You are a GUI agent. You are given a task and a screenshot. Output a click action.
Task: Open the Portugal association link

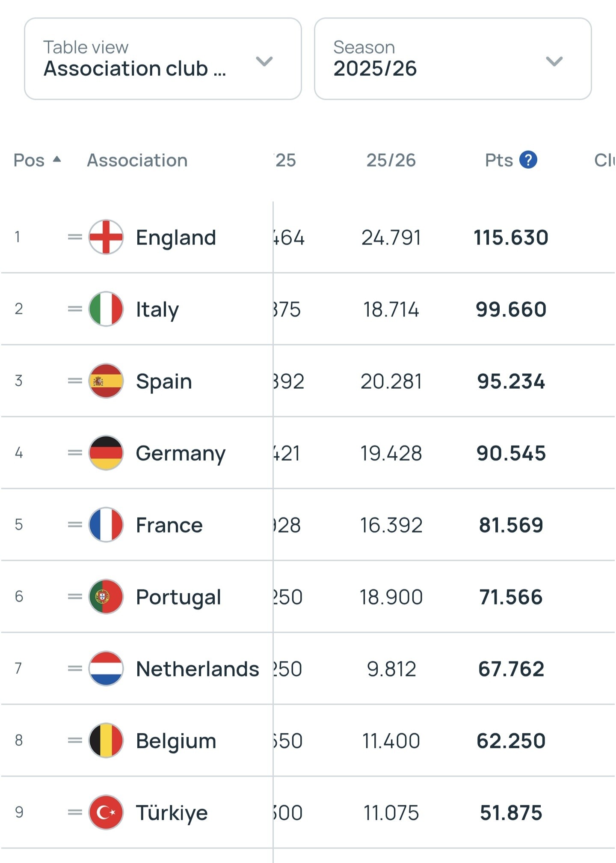coord(178,597)
